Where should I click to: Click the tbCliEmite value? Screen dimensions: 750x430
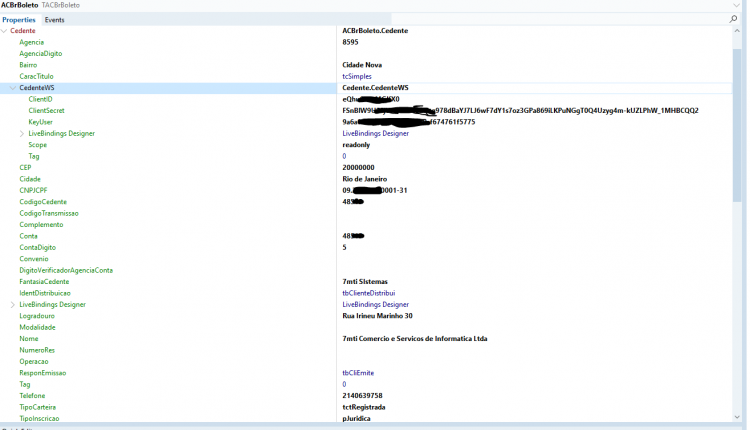click(x=358, y=373)
